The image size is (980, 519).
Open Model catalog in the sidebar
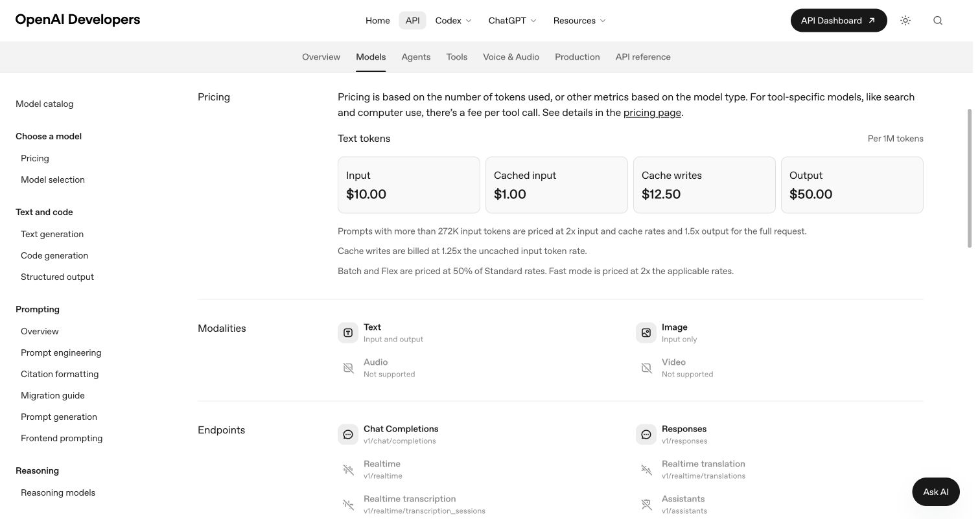tap(45, 104)
